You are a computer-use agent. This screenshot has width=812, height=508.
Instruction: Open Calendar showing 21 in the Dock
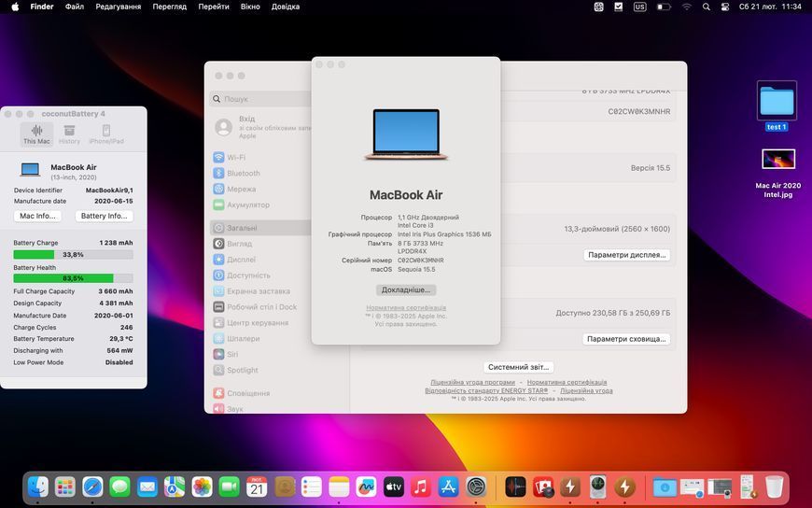[257, 487]
